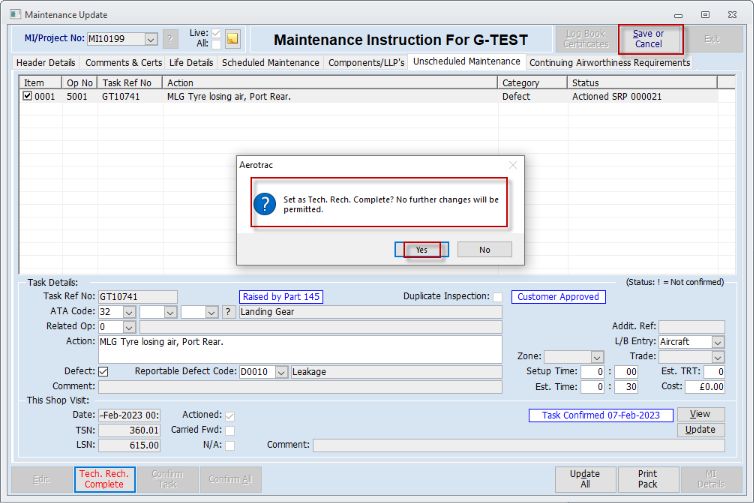Click the Update button under View
754x503 pixels.
tap(700, 430)
